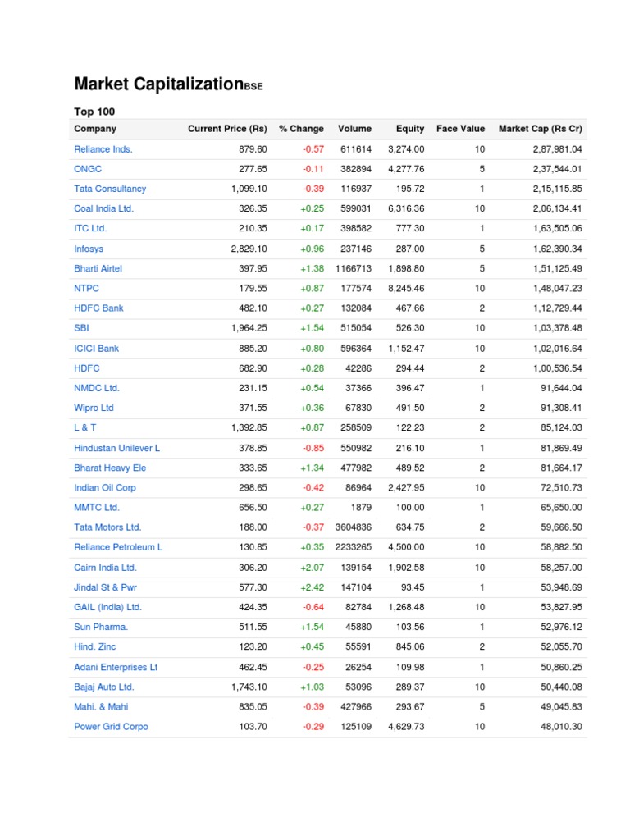
Task: Click the Sun Pharma. link
Action: (101, 628)
